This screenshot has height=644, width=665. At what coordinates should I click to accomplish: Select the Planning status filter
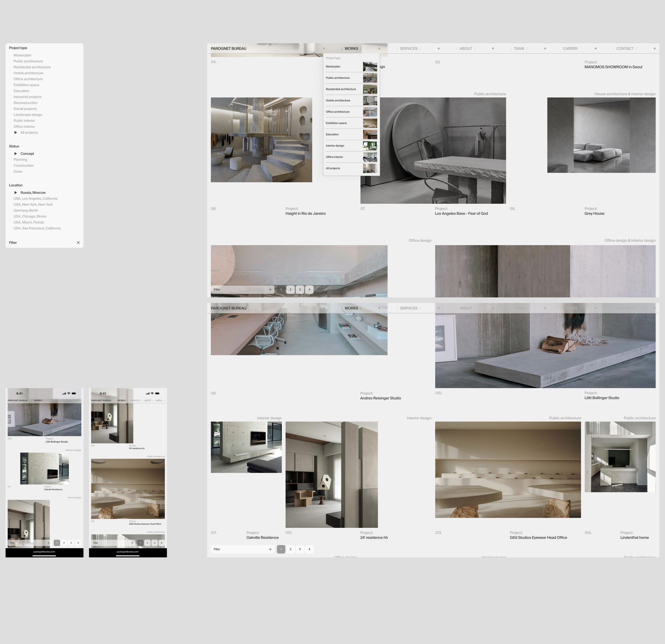click(x=20, y=160)
